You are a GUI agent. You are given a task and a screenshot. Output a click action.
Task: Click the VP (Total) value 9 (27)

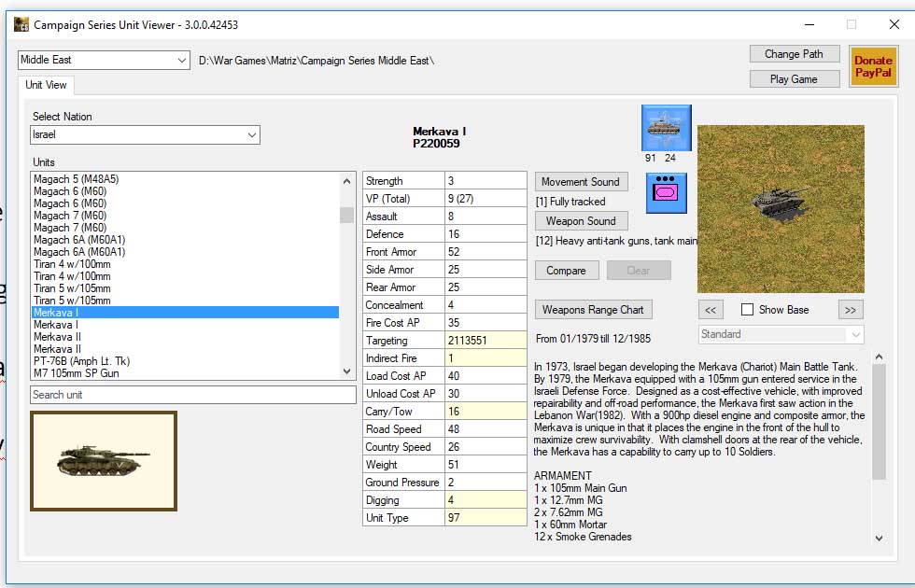486,199
